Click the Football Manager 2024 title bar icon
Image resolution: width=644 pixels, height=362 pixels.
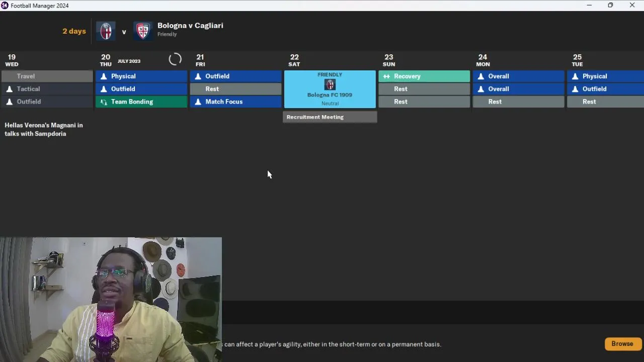pos(5,6)
